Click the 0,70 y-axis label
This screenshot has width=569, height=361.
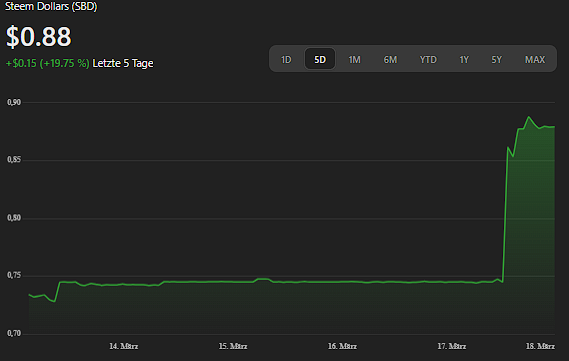14,333
